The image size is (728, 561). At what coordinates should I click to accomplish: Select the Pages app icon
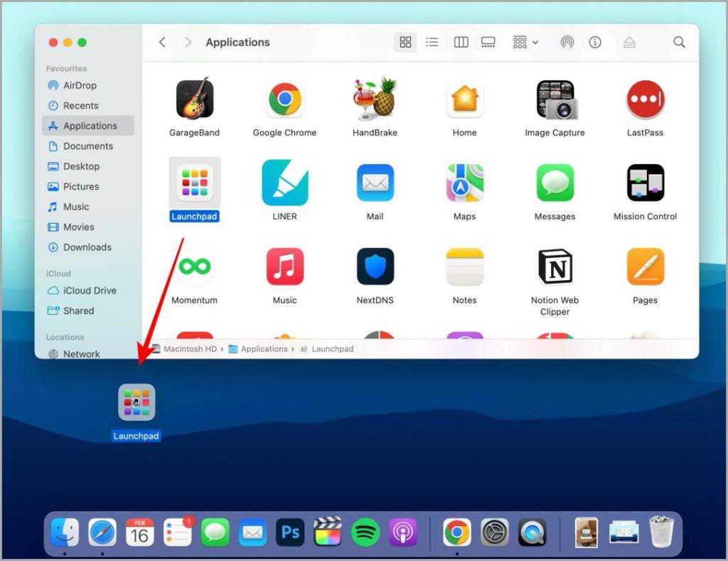[646, 267]
